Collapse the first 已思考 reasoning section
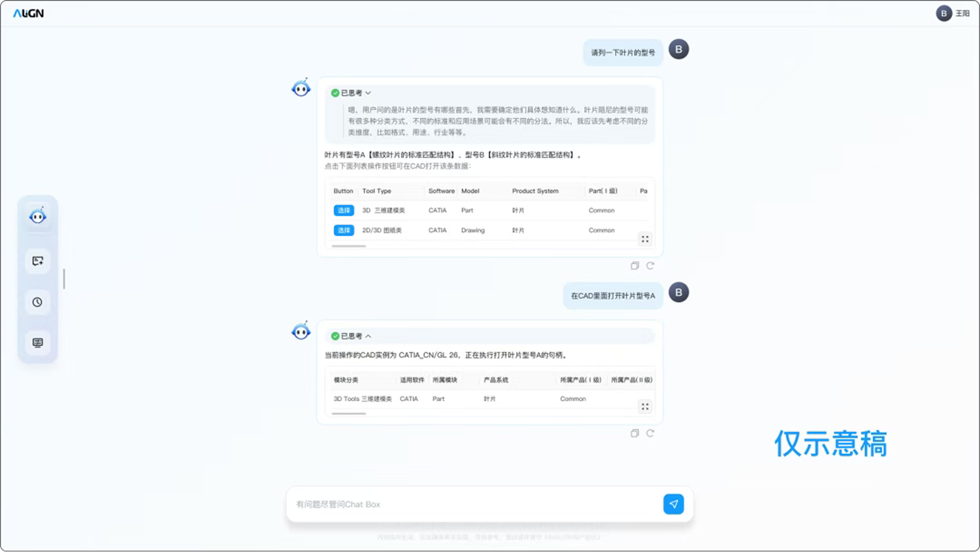Screen dimensions: 980x552 click(x=351, y=93)
